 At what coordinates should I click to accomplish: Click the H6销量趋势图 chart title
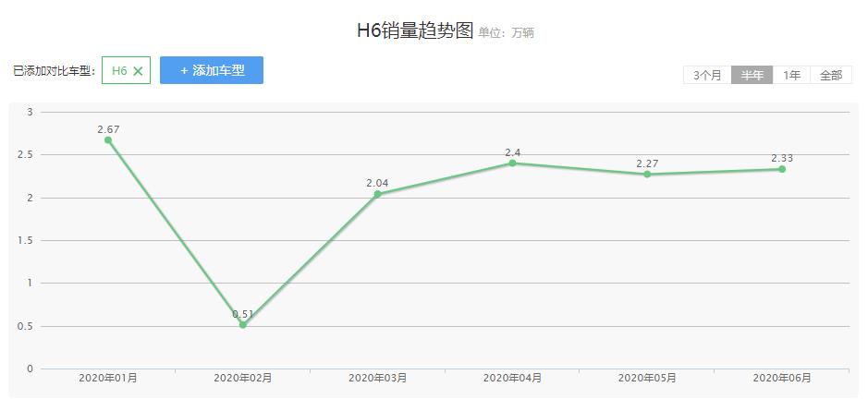click(415, 30)
